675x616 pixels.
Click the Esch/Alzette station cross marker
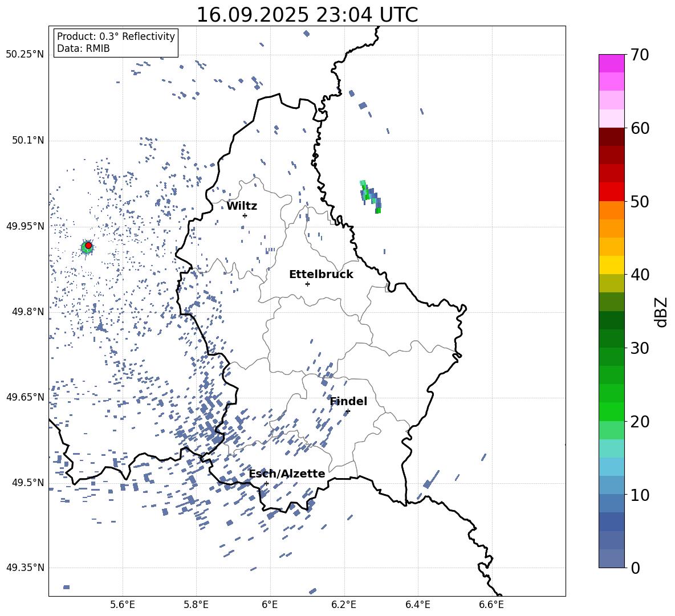(266, 483)
